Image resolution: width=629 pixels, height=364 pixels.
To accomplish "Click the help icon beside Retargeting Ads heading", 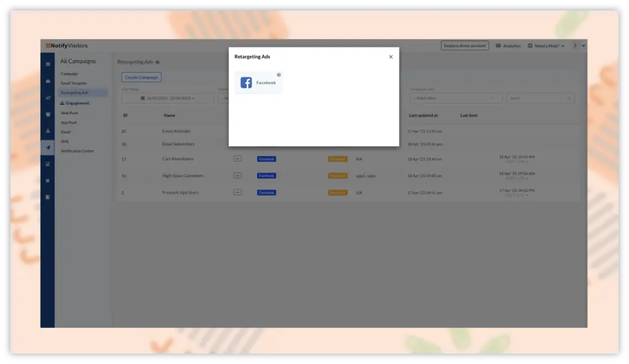I will tap(158, 62).
